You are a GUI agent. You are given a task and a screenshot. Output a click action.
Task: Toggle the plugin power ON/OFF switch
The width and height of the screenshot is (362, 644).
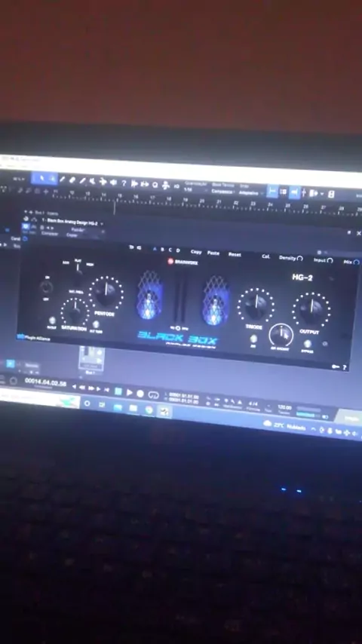tap(47, 288)
